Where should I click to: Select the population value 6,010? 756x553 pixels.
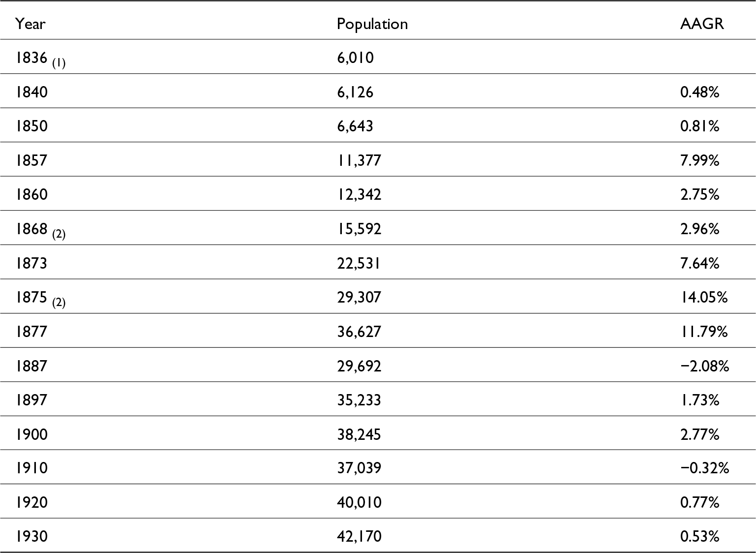355,58
